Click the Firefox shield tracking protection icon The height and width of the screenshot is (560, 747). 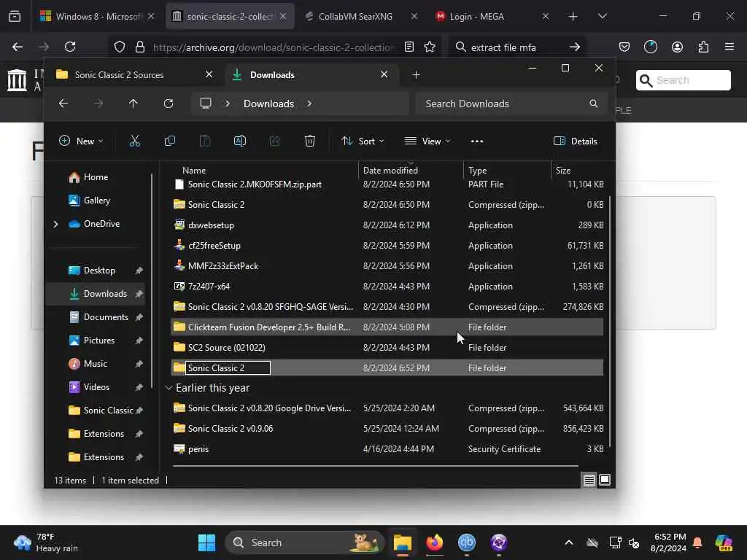click(x=120, y=47)
